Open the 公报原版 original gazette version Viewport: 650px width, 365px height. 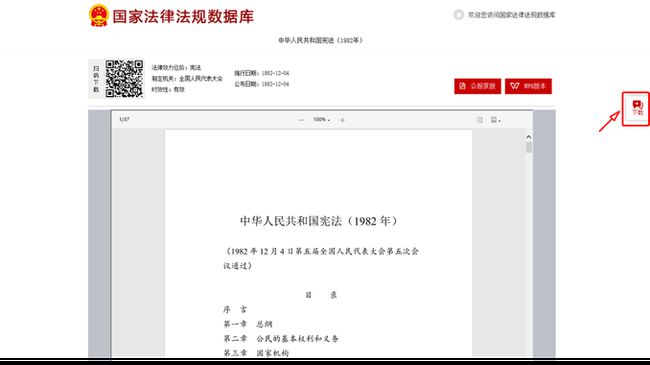pos(478,86)
